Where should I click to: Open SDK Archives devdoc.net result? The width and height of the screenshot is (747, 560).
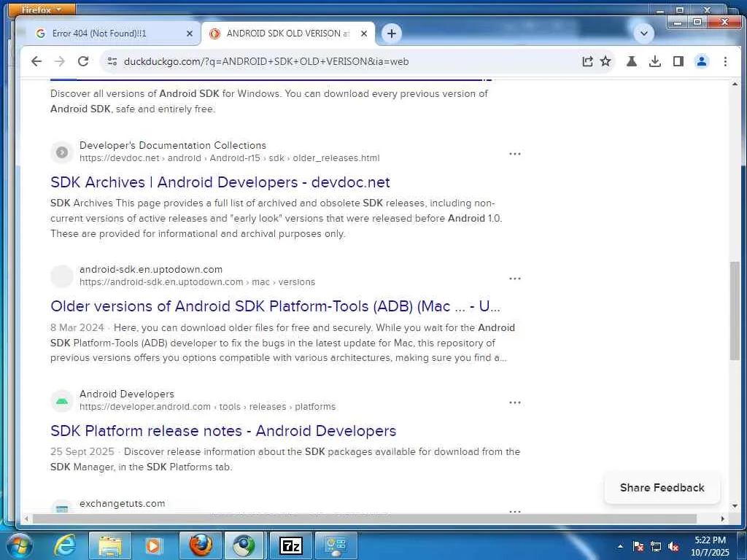220,182
